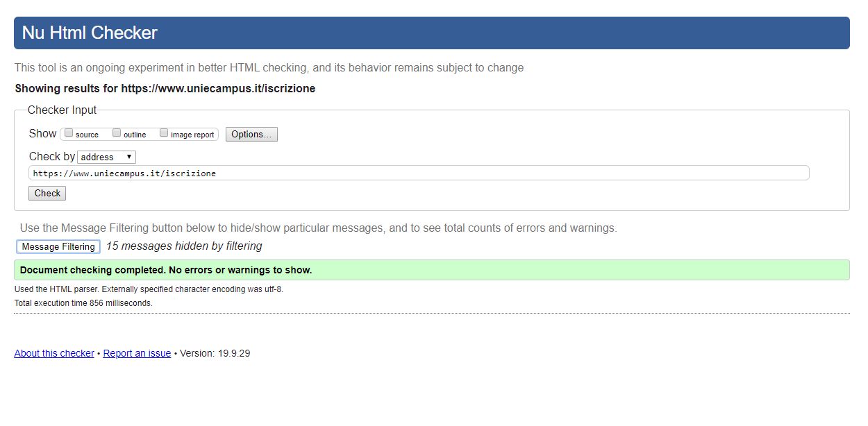Image resolution: width=868 pixels, height=426 pixels.
Task: Check the image report option
Action: (164, 133)
